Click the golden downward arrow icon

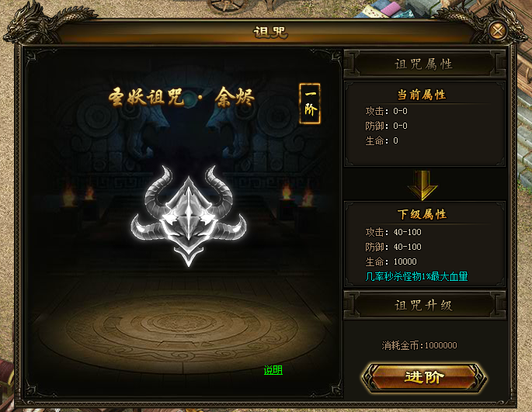[422, 185]
